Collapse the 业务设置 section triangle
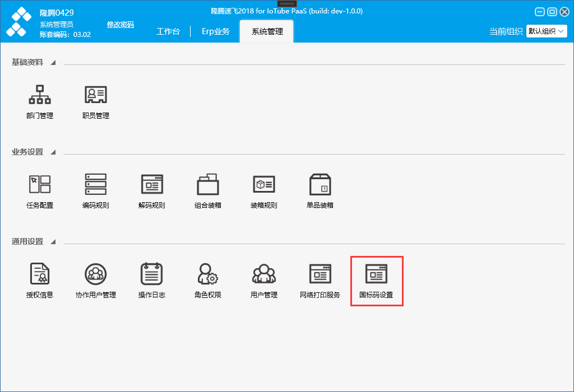The image size is (574, 392). pyautogui.click(x=53, y=152)
